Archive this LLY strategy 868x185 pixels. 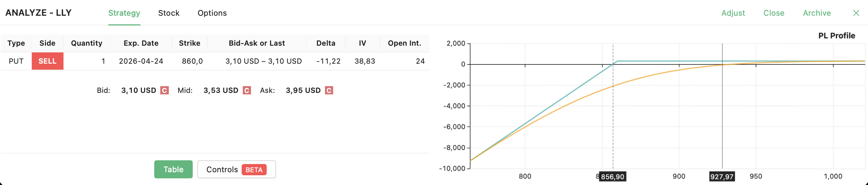[x=816, y=13]
